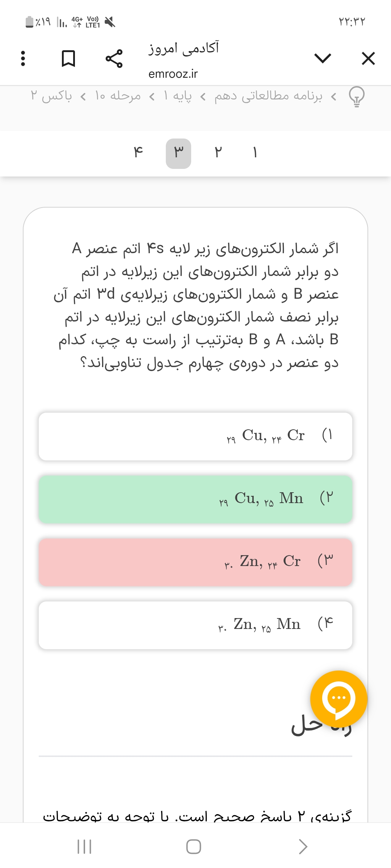Expand the downward chevron in header

323,59
